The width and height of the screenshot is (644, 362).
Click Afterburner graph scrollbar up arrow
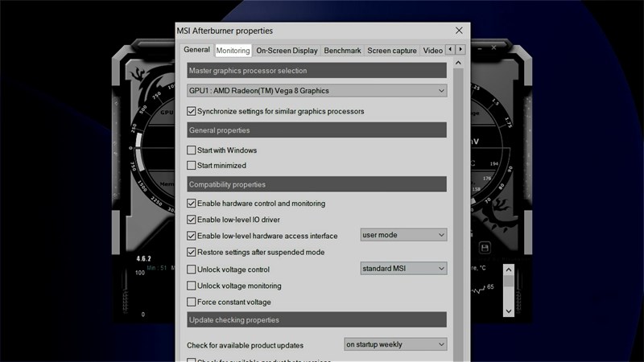coord(509,269)
